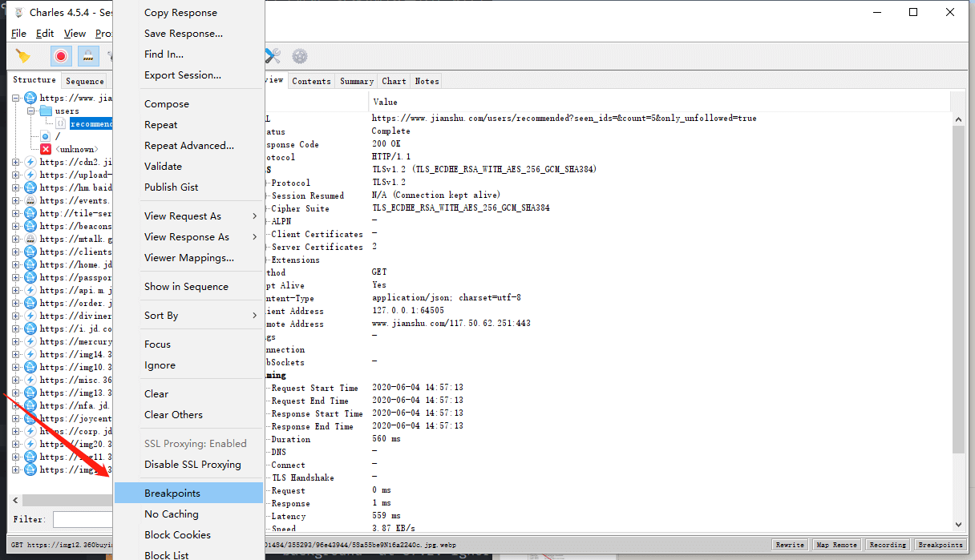Toggle Block Cookies in the context menu
The height and width of the screenshot is (560, 975).
[x=188, y=535]
